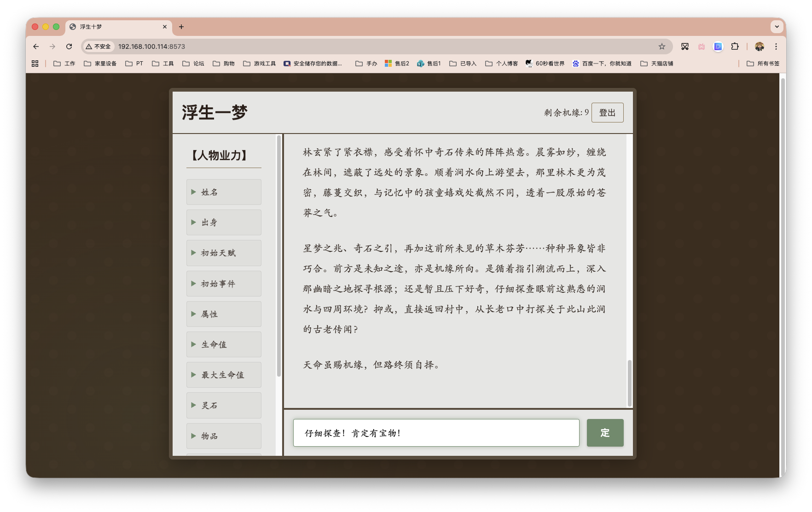Click the bookmark star in the address bar
Image resolution: width=812 pixels, height=512 pixels.
click(661, 47)
